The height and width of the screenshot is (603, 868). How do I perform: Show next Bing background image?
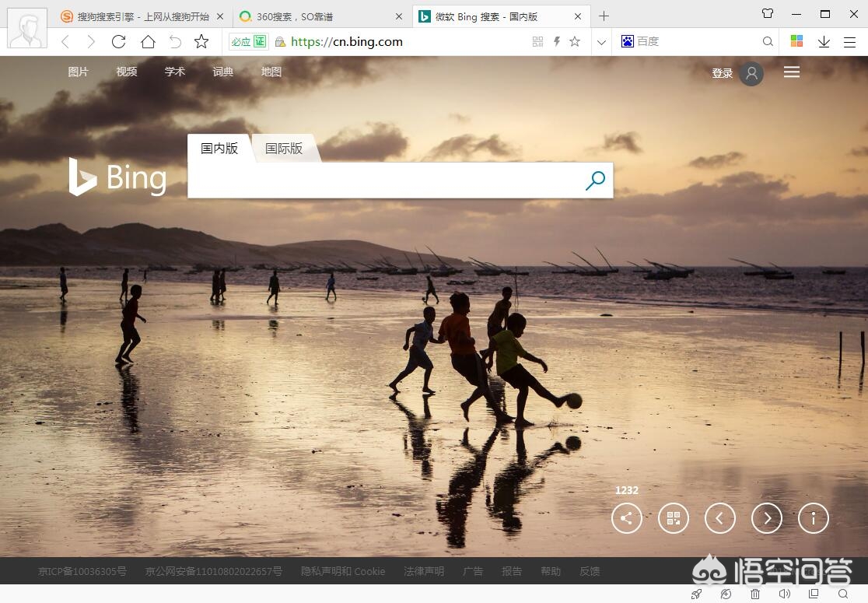pyautogui.click(x=767, y=518)
